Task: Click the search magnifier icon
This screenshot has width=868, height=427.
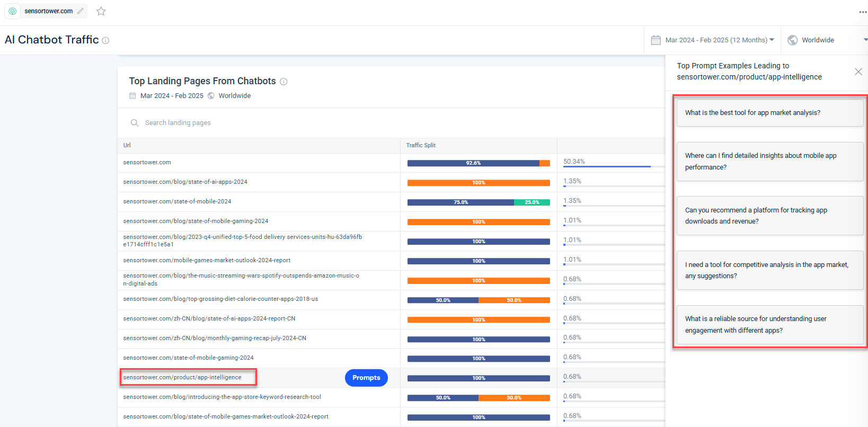Action: pyautogui.click(x=135, y=123)
